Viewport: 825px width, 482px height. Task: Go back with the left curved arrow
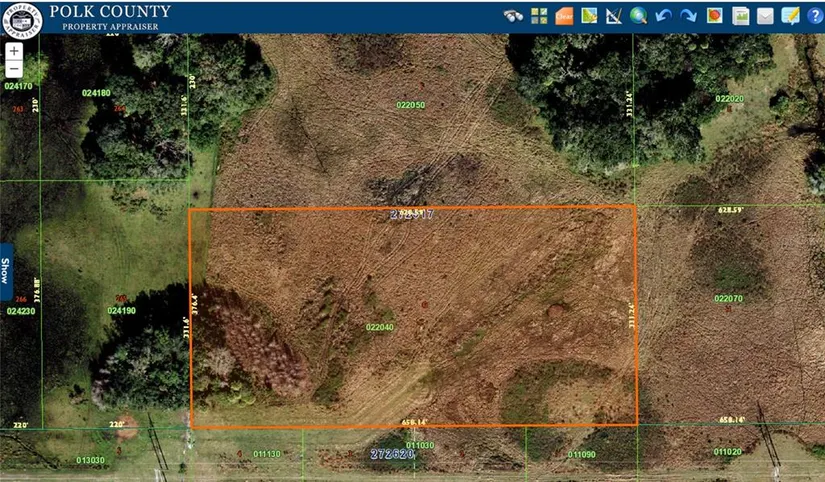[664, 16]
